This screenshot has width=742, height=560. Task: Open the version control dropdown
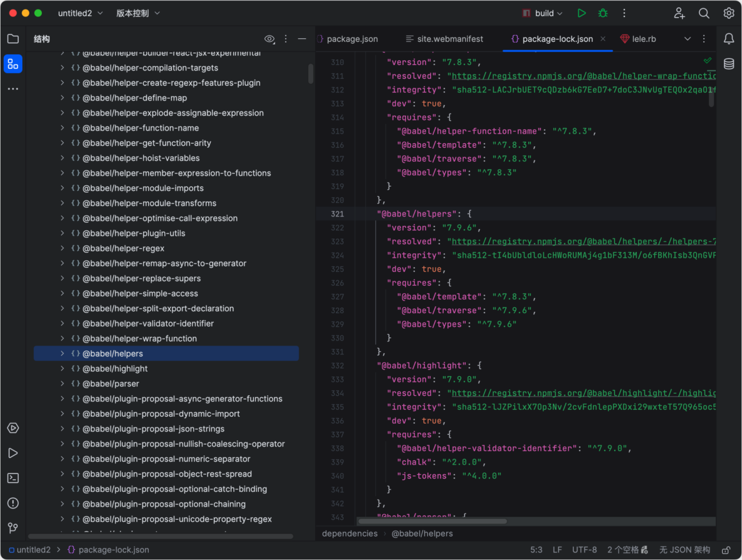(138, 13)
